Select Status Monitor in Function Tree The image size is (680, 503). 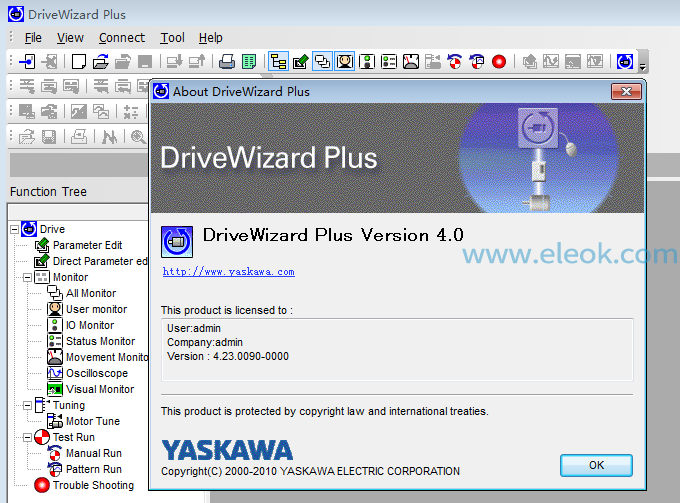click(100, 341)
